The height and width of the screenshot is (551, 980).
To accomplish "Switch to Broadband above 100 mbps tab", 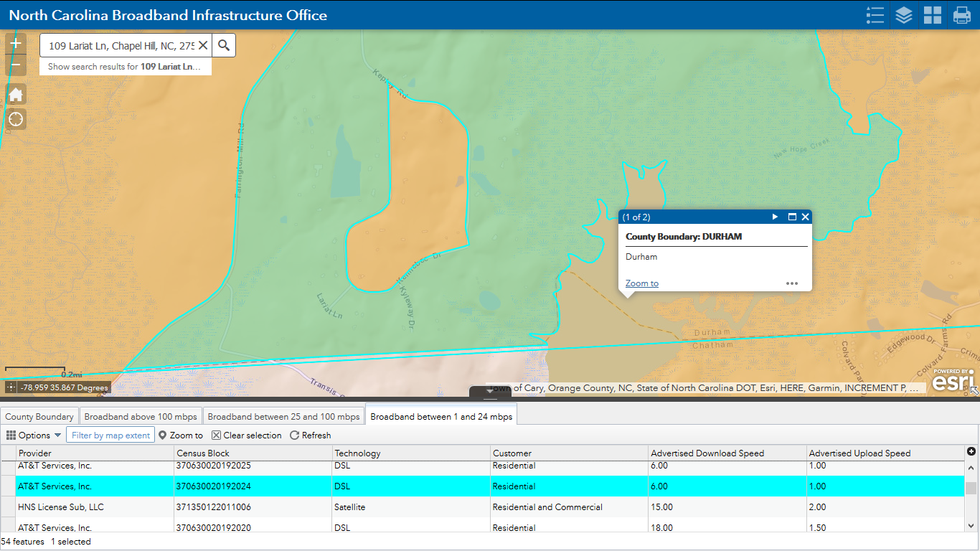I will 141,417.
